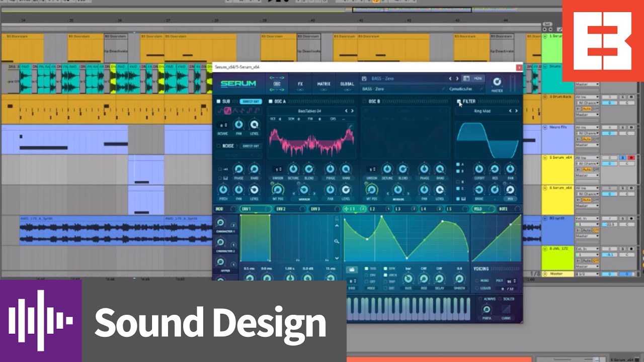Click the Master track unfold play icon
This screenshot has height=362, width=644.
pyautogui.click(x=545, y=274)
